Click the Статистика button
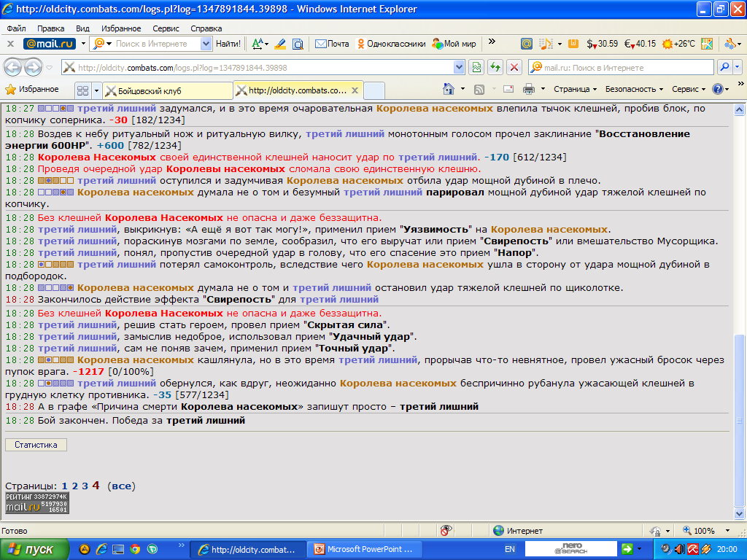The height and width of the screenshot is (560, 747). pyautogui.click(x=36, y=445)
